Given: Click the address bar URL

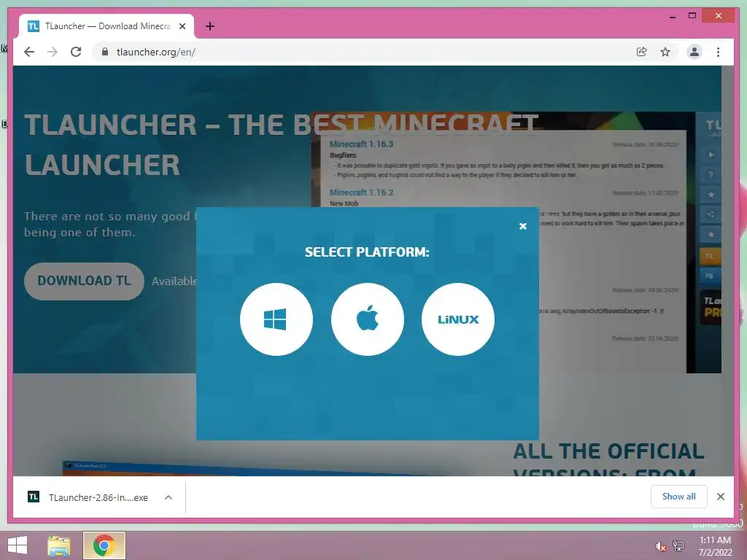Looking at the screenshot, I should coord(156,52).
